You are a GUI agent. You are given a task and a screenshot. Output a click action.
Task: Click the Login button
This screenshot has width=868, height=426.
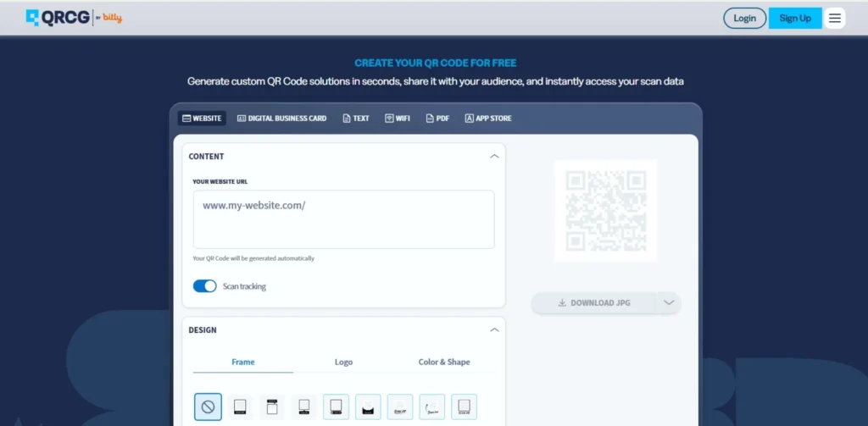[744, 19]
